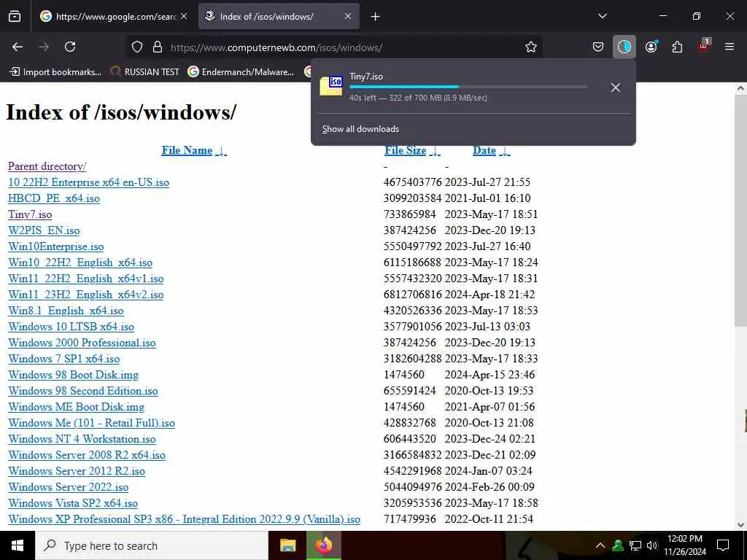Click the uBlock Origin extension icon
The image size is (747, 560).
pos(704,46)
